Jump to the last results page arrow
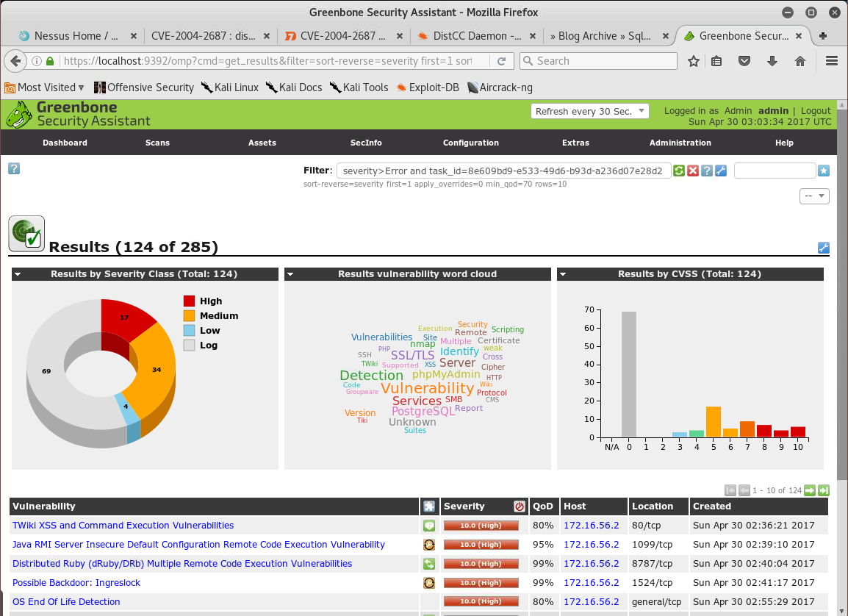 pos(824,490)
